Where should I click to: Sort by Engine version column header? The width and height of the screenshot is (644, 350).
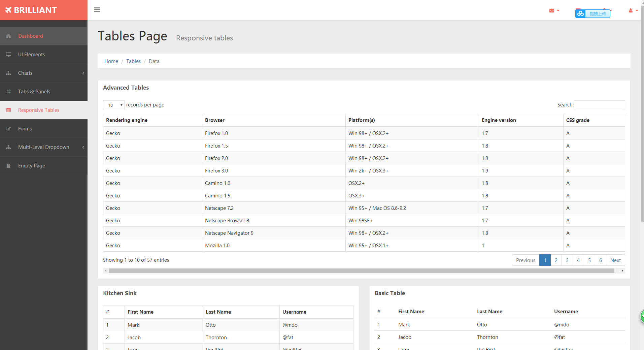click(521, 120)
